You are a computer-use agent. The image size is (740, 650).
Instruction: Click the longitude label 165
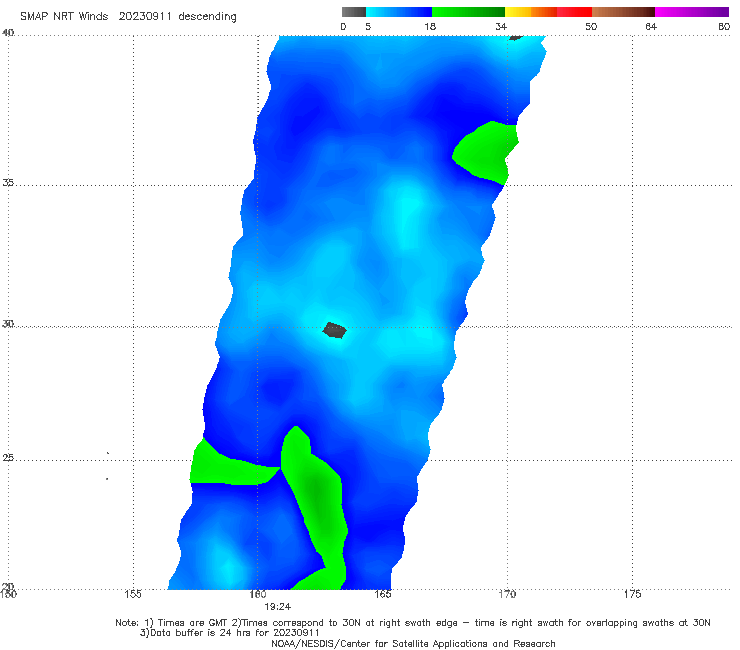click(x=383, y=594)
